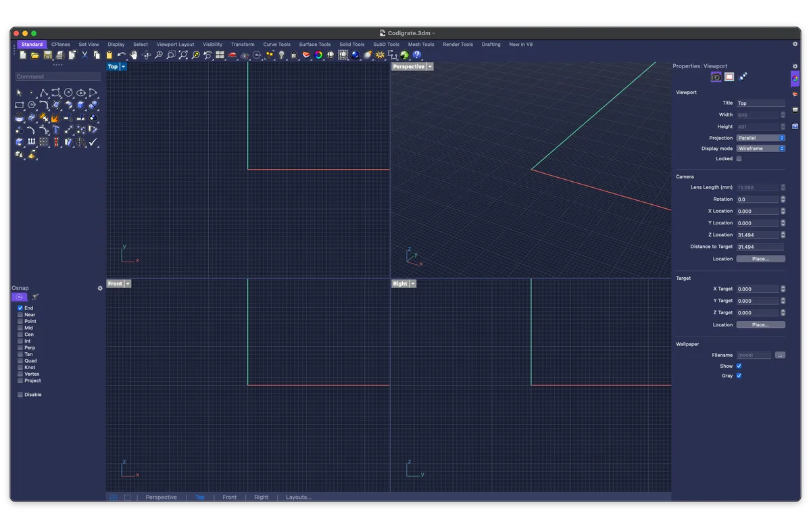Image resolution: width=811 pixels, height=532 pixels.
Task: Click the Print icon in the toolbar
Action: tap(59, 55)
